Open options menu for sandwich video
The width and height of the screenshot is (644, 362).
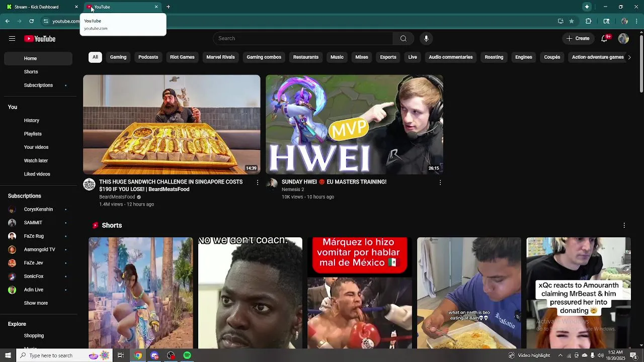tap(258, 183)
